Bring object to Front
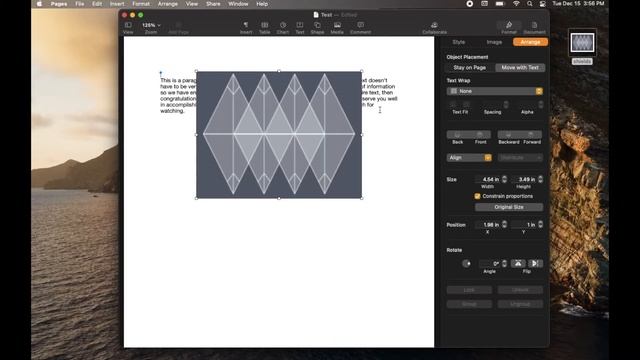Screen dimensions: 640x360 [x=480, y=134]
